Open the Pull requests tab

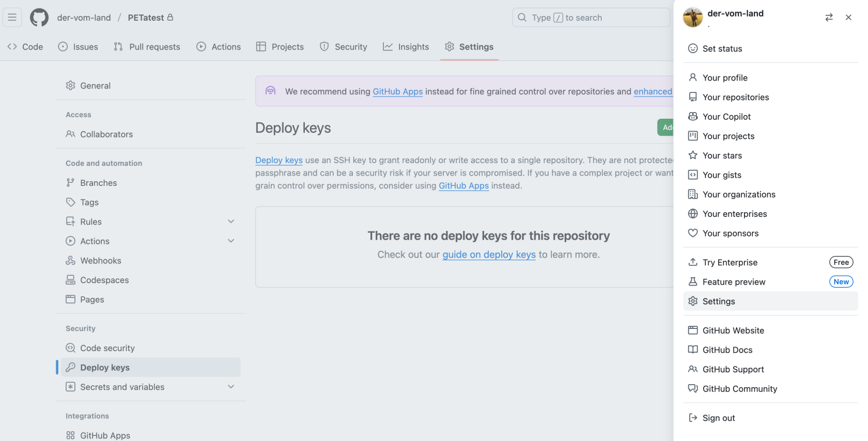tap(147, 47)
